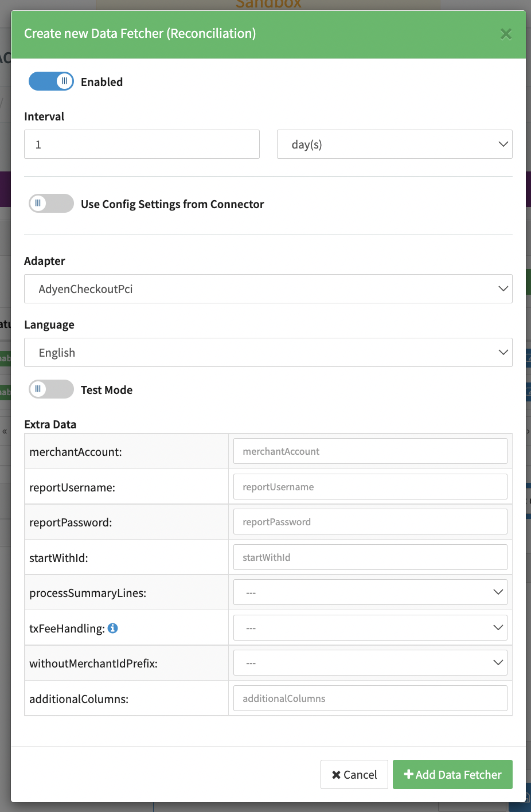Click the Add Data Fetcher button

click(x=452, y=775)
